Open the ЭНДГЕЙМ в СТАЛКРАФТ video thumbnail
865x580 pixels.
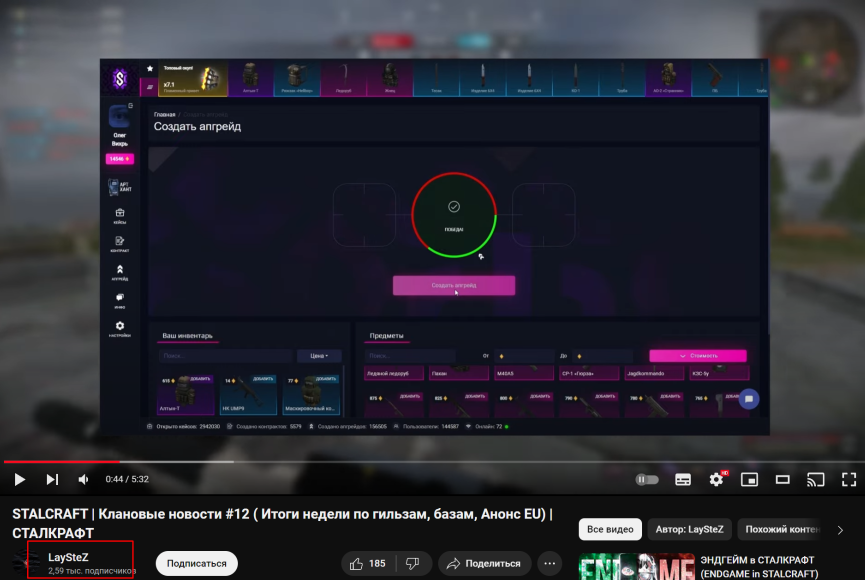[637, 567]
